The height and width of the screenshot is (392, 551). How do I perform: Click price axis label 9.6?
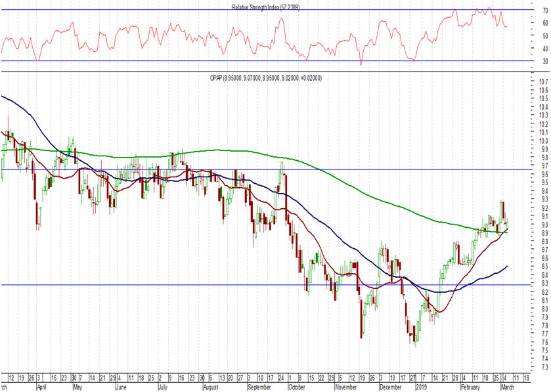(544, 175)
